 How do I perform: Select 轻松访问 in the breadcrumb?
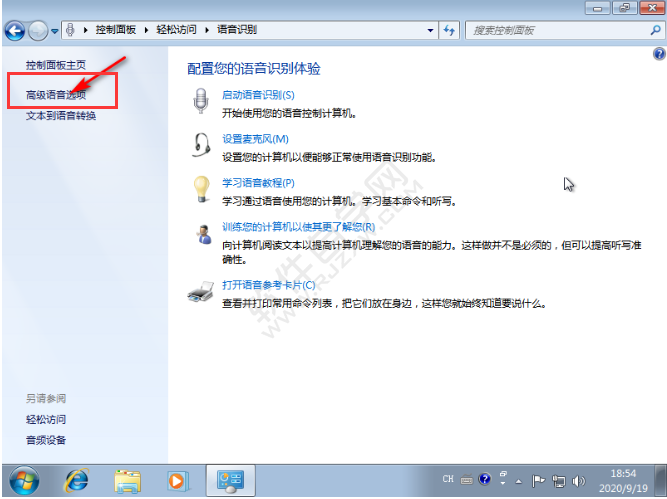pyautogui.click(x=177, y=30)
